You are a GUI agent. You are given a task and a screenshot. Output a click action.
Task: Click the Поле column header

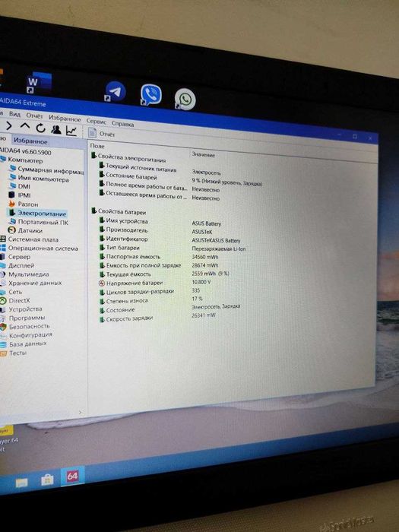click(97, 146)
